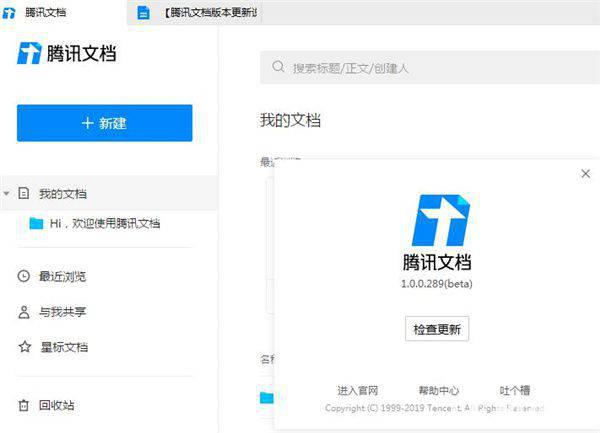The height and width of the screenshot is (433, 600).
Task: Collapse the 我的文档 tree arrow
Action: click(x=7, y=194)
